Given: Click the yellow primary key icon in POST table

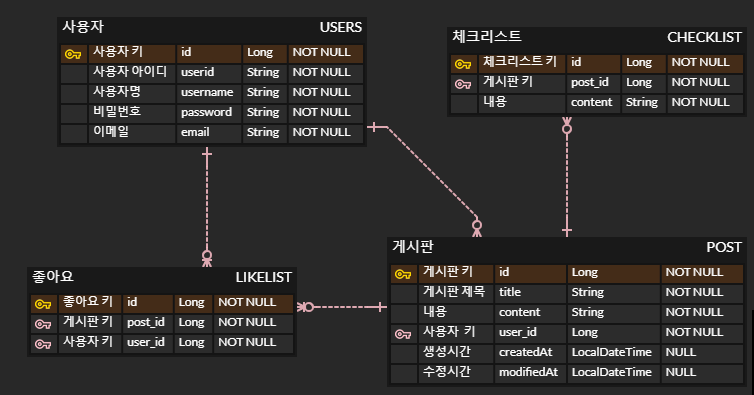Looking at the screenshot, I should click(x=403, y=274).
